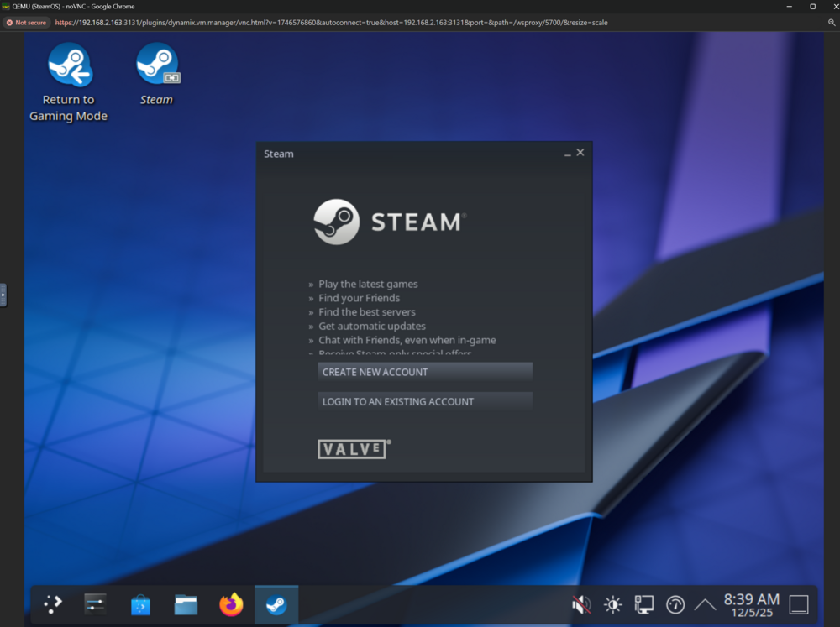This screenshot has width=840, height=627.
Task: Minimize the Chrome browser window
Action: 789,7
